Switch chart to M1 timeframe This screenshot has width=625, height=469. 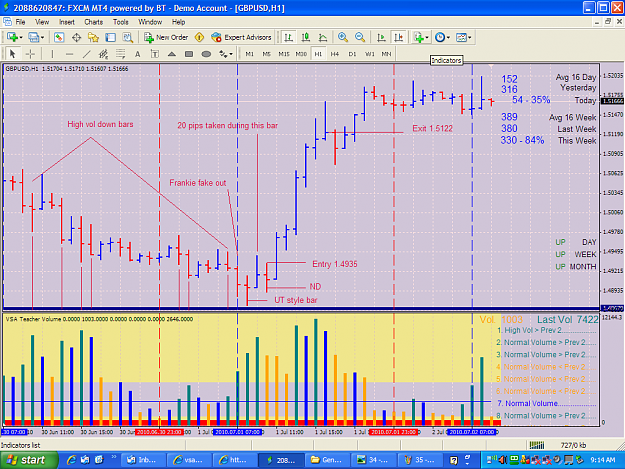coord(250,54)
